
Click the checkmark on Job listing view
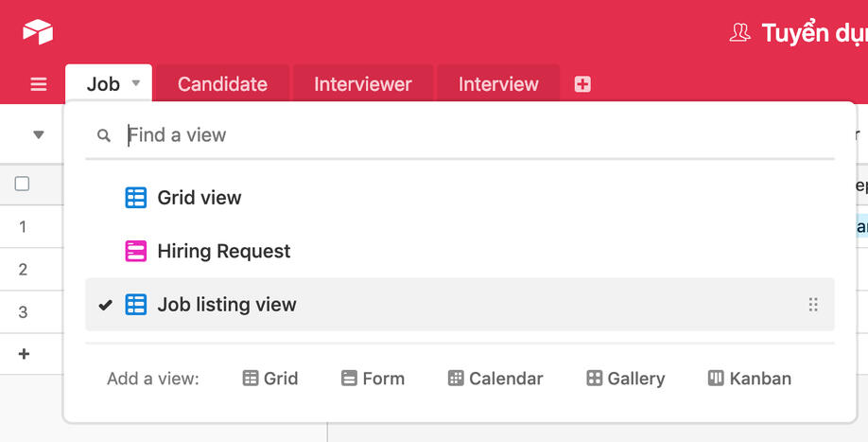pyautogui.click(x=105, y=305)
